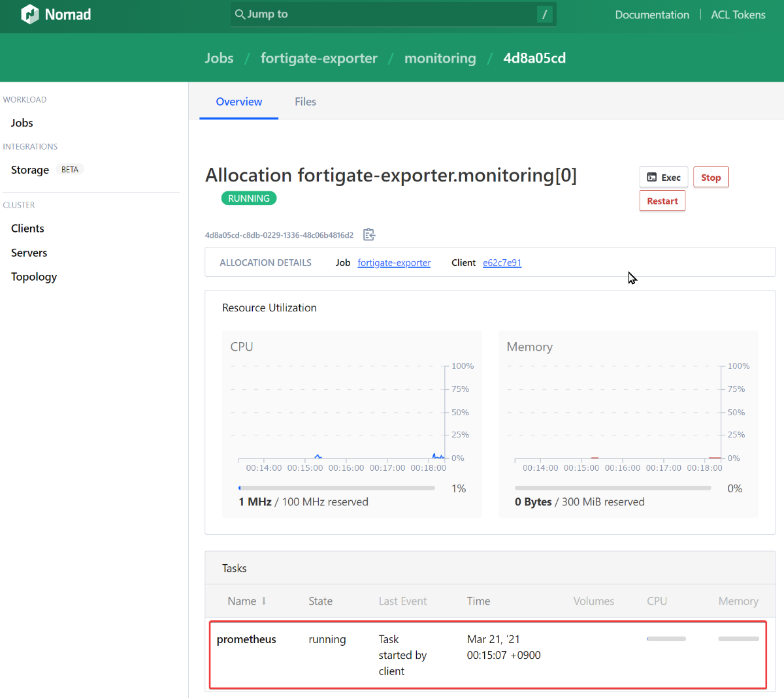Open client e62c7e91 link
The width and height of the screenshot is (784, 698).
502,262
